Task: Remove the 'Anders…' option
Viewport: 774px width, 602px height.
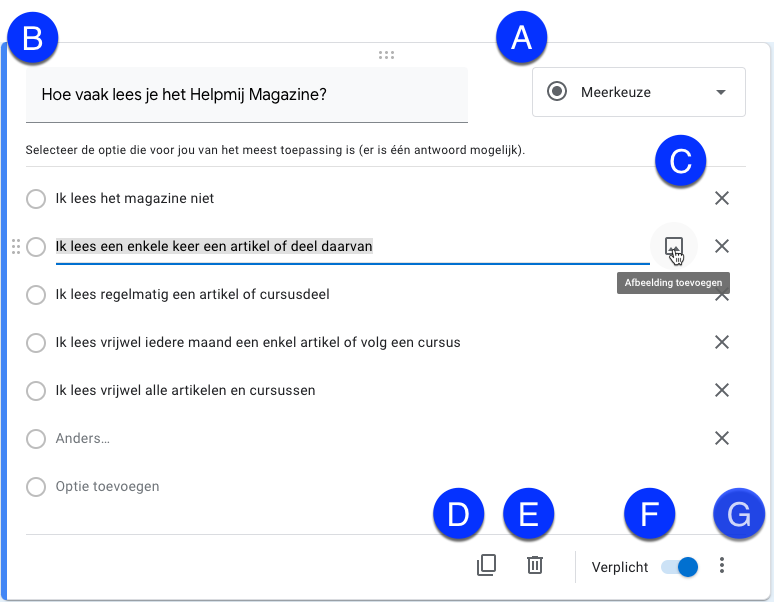Action: pyautogui.click(x=722, y=438)
